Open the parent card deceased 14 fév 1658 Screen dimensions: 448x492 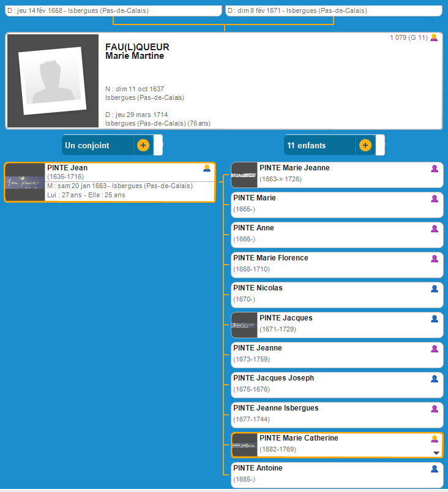click(113, 10)
